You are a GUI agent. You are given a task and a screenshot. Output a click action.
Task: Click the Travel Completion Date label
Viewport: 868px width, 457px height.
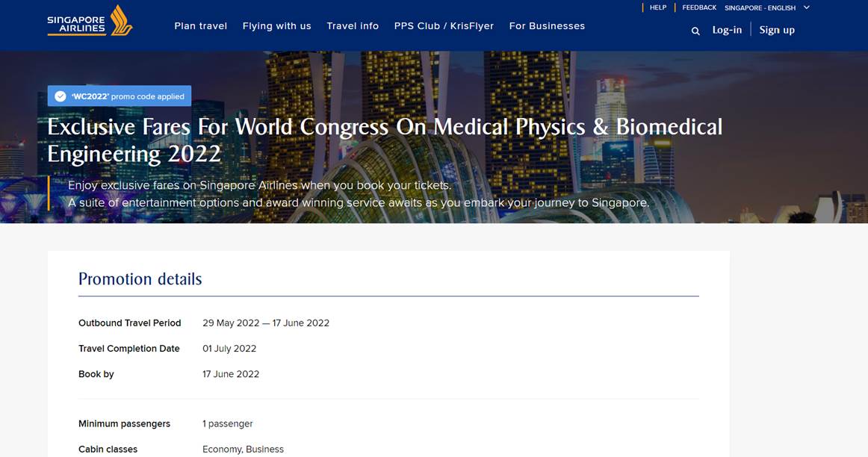coord(129,349)
